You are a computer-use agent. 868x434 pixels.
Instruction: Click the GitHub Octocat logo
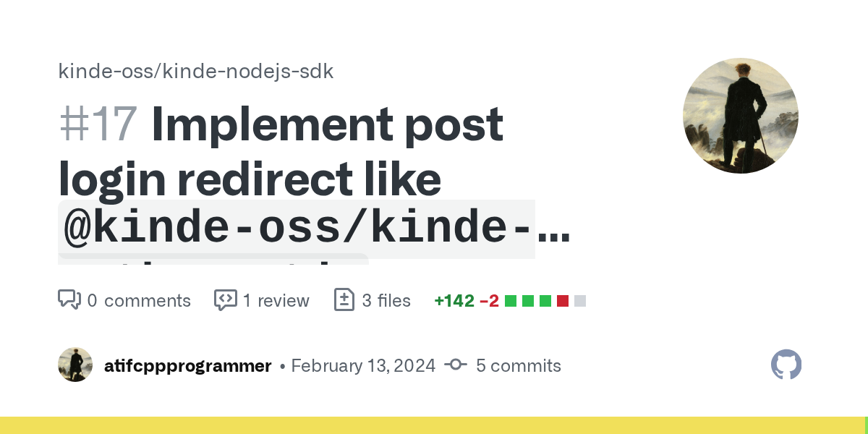tap(786, 365)
